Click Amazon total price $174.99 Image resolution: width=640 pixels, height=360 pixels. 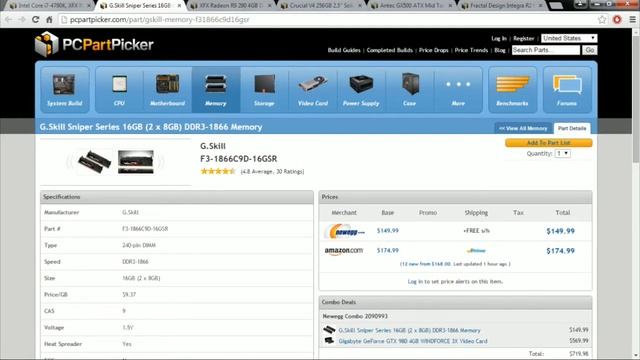pos(560,251)
